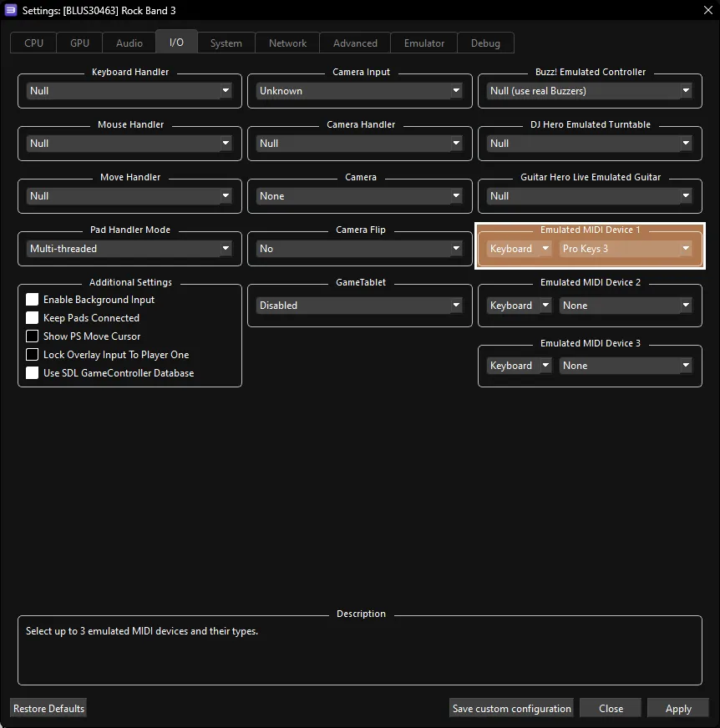The image size is (720, 728).
Task: Enable Show PS Move Cursor
Action: click(31, 336)
